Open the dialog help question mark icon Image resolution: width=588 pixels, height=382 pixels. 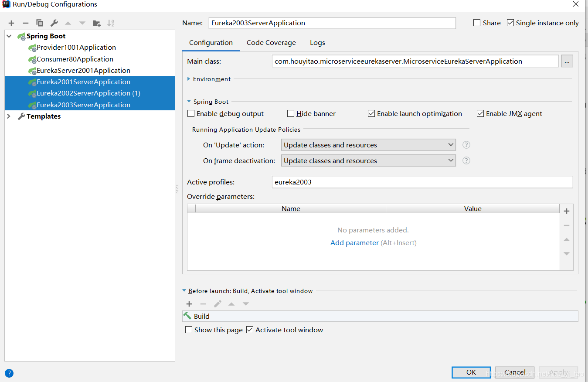point(9,373)
